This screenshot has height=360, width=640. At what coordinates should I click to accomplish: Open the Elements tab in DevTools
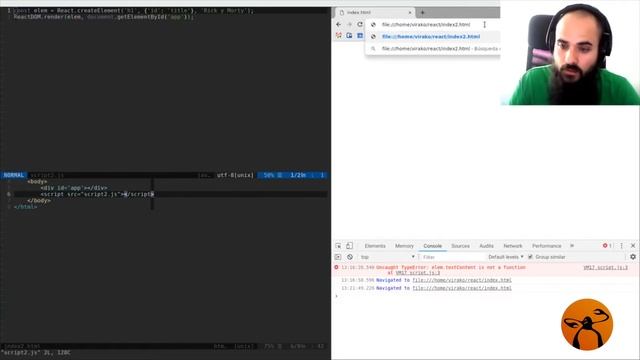(x=375, y=246)
